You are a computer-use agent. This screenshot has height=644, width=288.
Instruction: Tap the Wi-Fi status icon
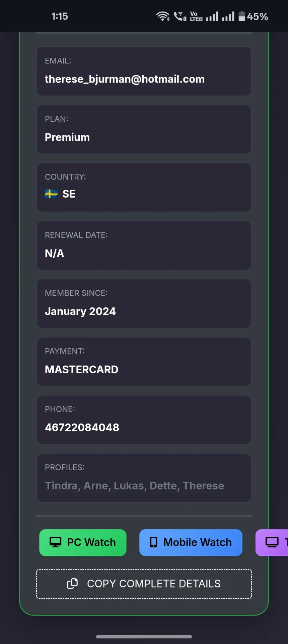point(163,16)
